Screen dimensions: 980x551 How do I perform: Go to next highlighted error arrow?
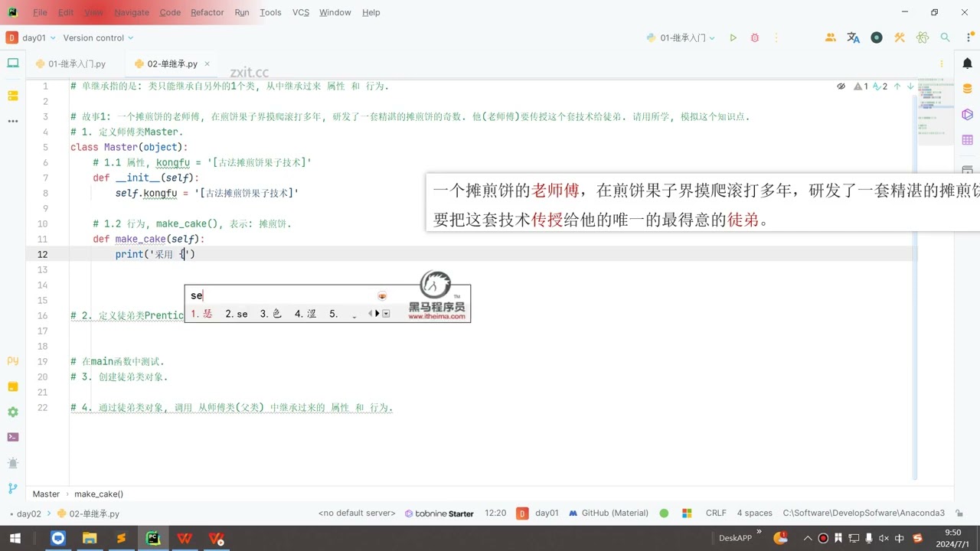pyautogui.click(x=910, y=86)
